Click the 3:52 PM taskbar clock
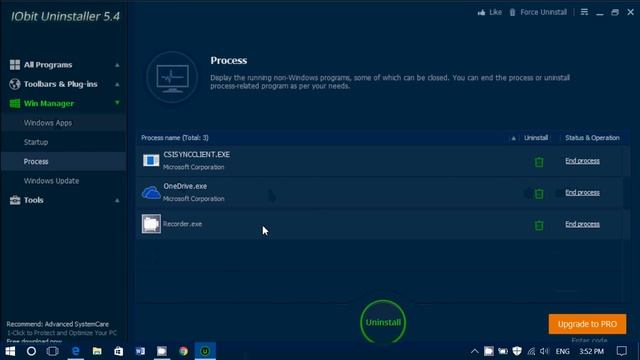Viewport: 640px width, 360px height. (591, 351)
